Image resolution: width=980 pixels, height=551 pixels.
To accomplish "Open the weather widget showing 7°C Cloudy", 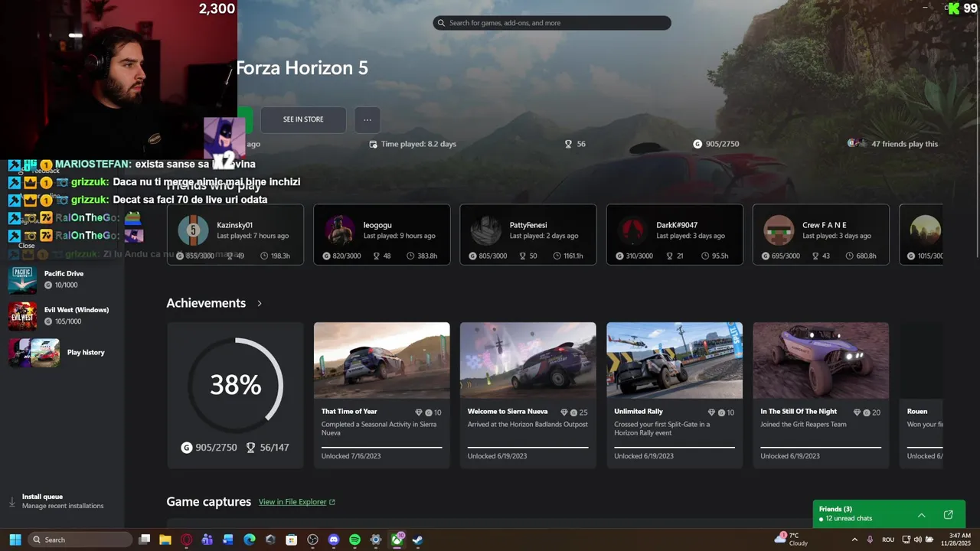I will tap(791, 539).
